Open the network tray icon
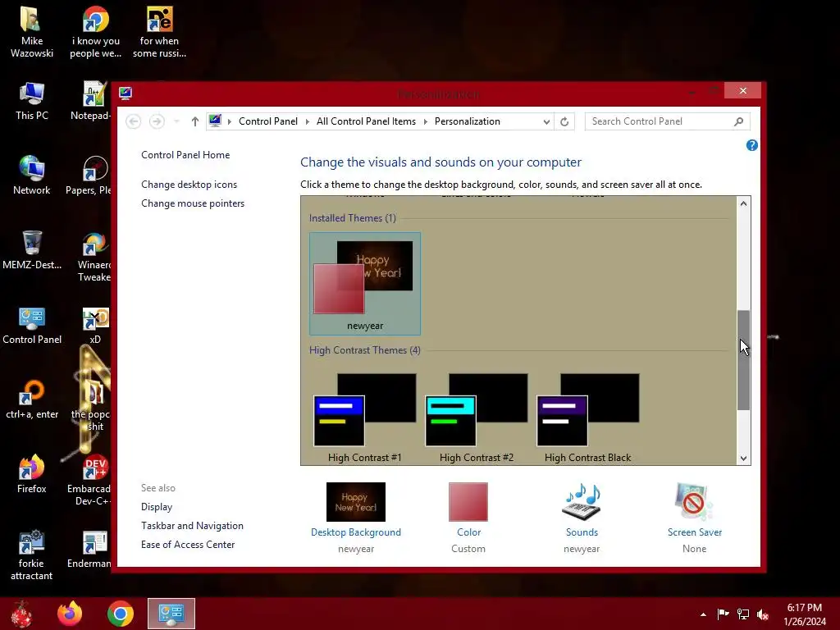Image resolution: width=840 pixels, height=630 pixels. coord(743,614)
